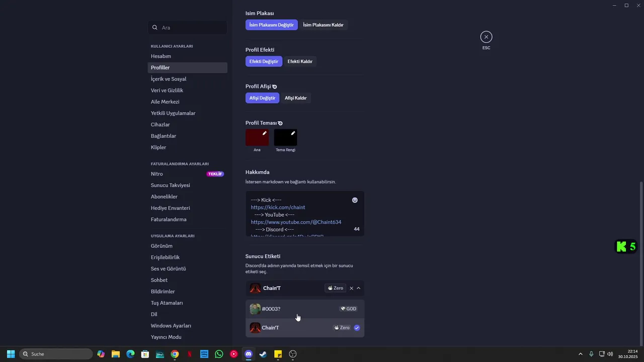Open Sticky Notes from the taskbar

pyautogui.click(x=278, y=354)
